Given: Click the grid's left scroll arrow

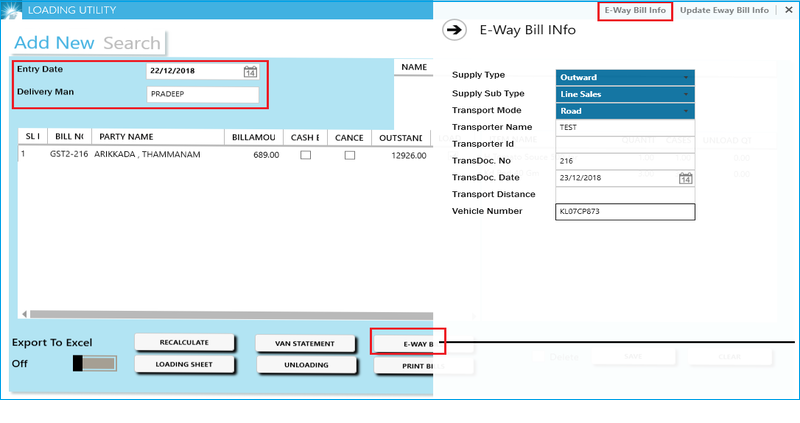Looking at the screenshot, I should click(x=24, y=314).
